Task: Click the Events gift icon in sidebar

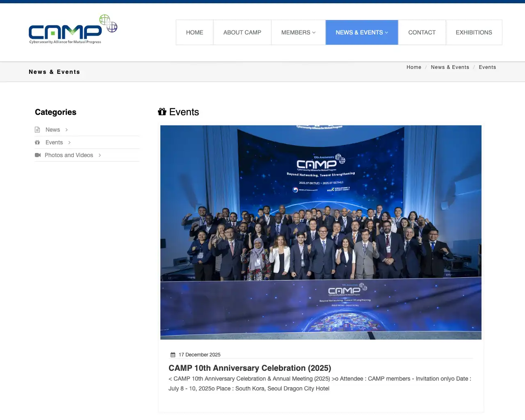Action: (37, 142)
